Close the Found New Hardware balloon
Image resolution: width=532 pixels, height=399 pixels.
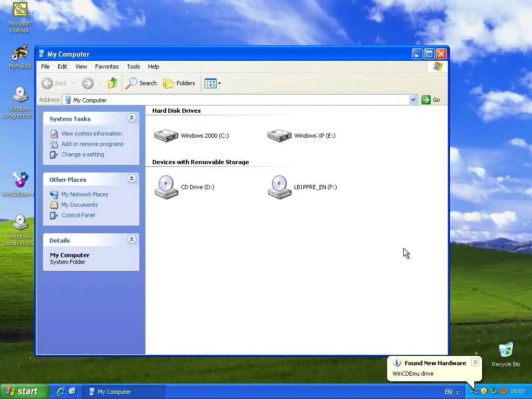pyautogui.click(x=475, y=362)
